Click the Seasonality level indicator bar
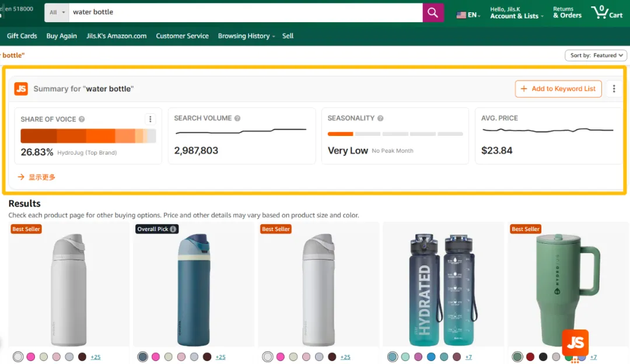This screenshot has height=364, width=630. (x=395, y=134)
